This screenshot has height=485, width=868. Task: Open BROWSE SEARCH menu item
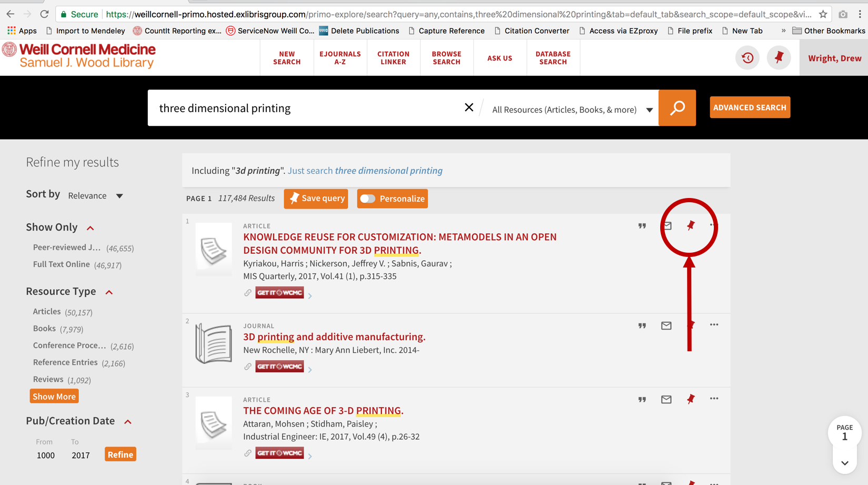click(446, 58)
